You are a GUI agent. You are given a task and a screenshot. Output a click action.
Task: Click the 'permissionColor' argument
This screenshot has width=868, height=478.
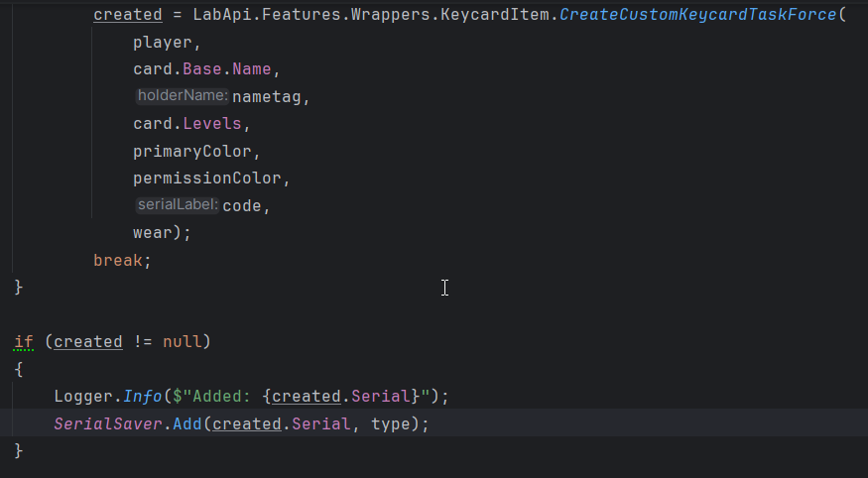[x=207, y=179]
